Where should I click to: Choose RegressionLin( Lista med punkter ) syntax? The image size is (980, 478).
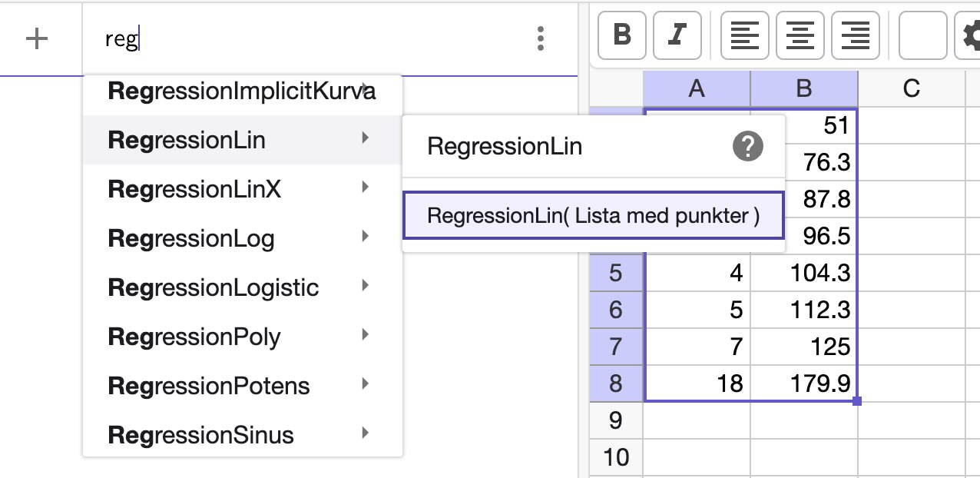pos(593,215)
